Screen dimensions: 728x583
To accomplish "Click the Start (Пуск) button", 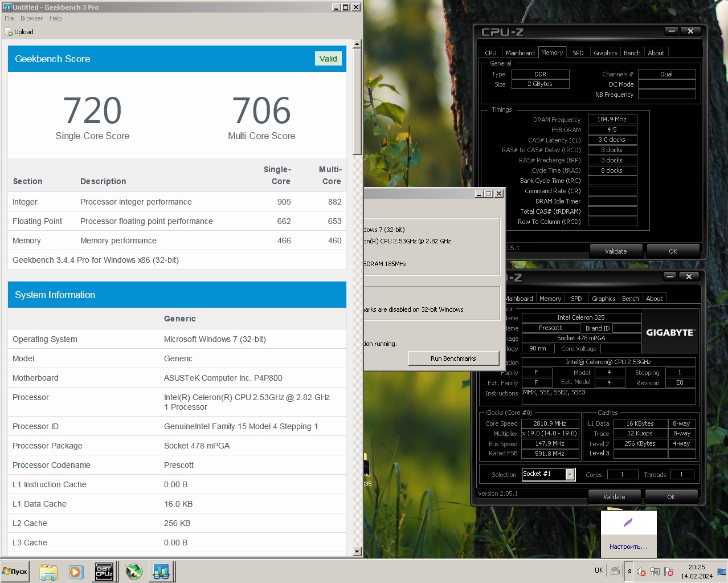I will tap(15, 572).
